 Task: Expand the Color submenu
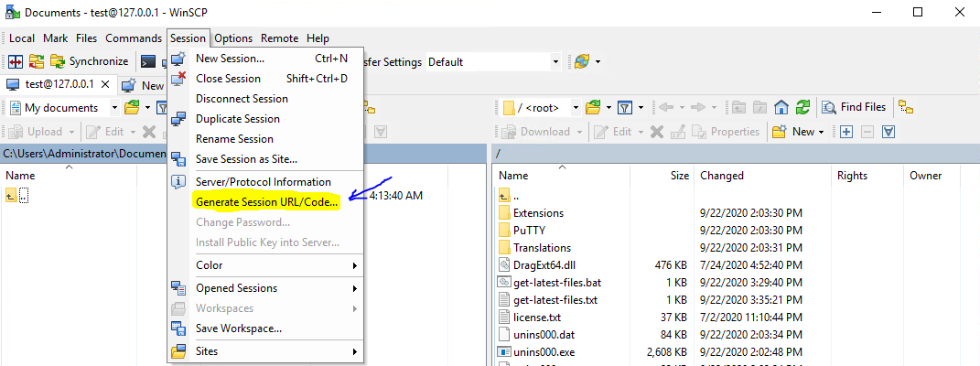(x=265, y=264)
